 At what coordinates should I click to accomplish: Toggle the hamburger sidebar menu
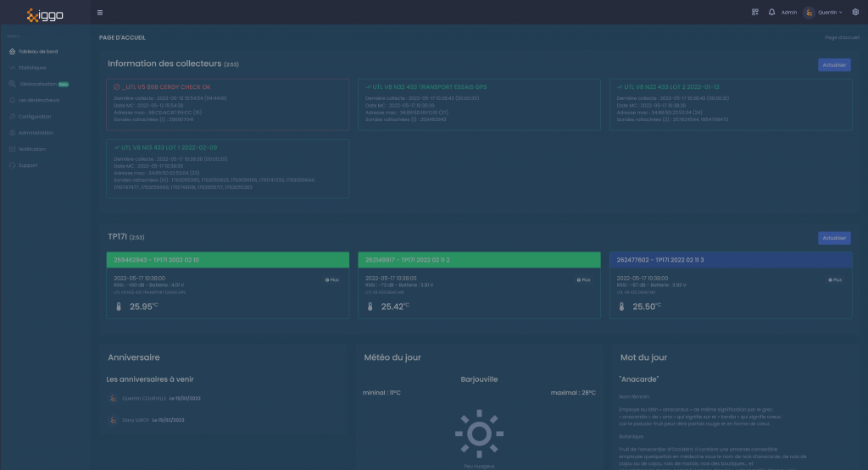(100, 12)
